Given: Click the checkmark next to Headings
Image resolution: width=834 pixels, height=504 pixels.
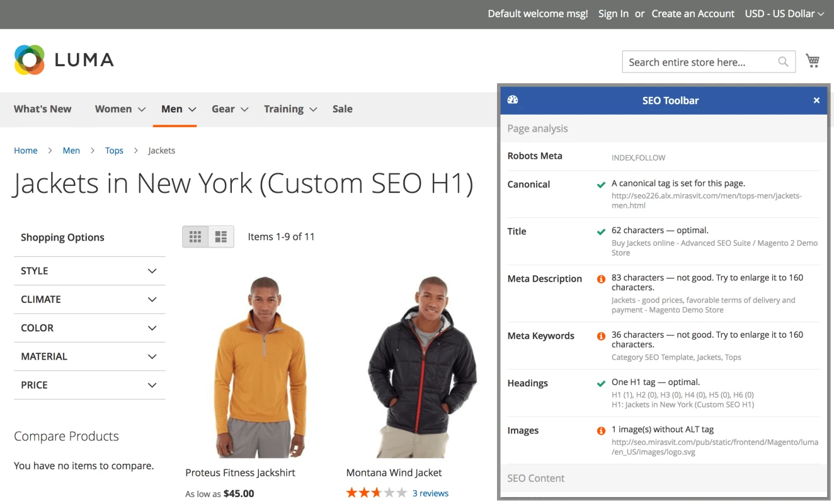Looking at the screenshot, I should [600, 383].
